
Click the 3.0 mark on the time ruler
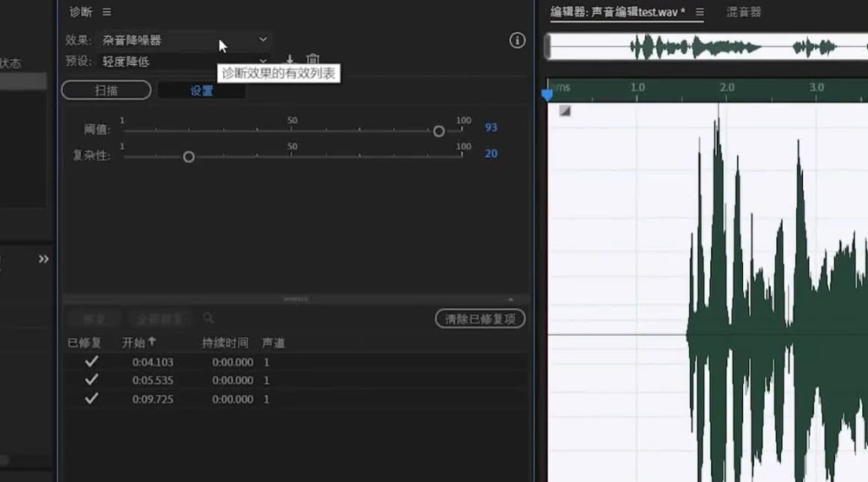coord(817,88)
